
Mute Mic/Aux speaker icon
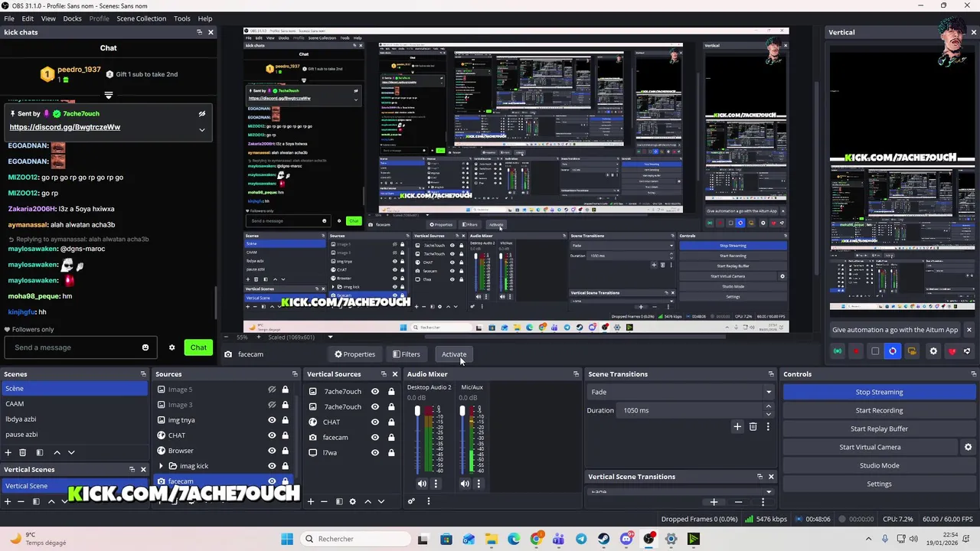click(465, 484)
